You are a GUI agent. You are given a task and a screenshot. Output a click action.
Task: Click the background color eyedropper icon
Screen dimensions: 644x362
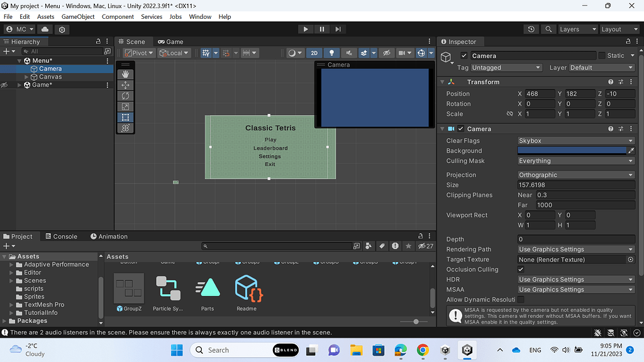[631, 151]
